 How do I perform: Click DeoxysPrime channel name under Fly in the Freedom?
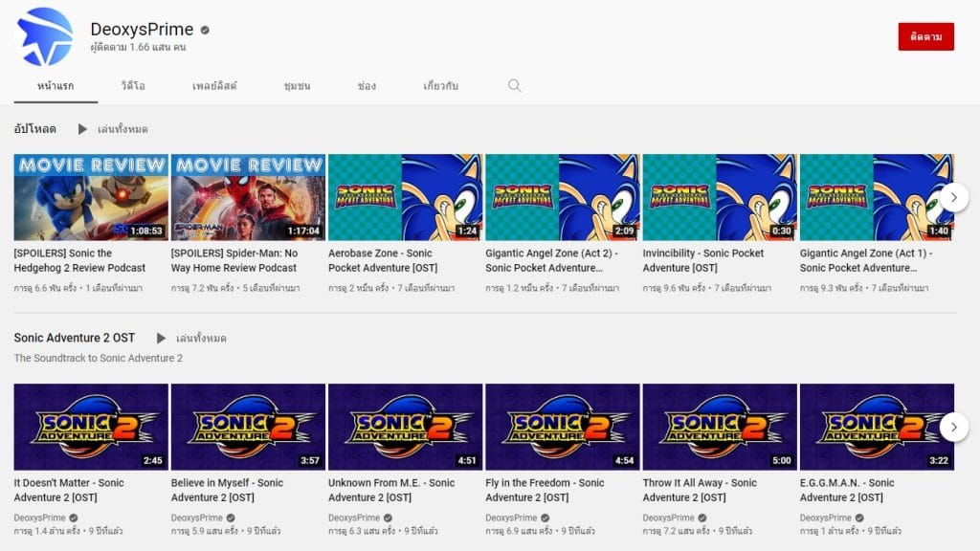pyautogui.click(x=511, y=518)
